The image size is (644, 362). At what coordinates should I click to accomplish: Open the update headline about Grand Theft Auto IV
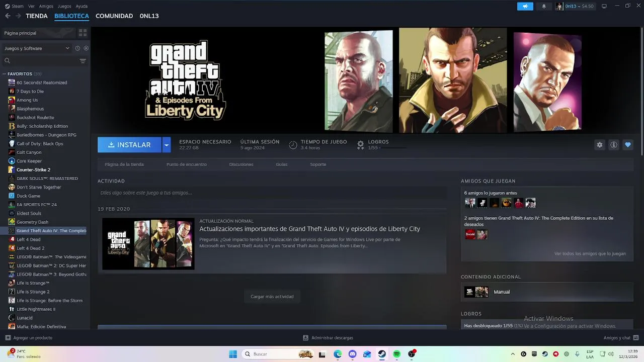coord(309,229)
